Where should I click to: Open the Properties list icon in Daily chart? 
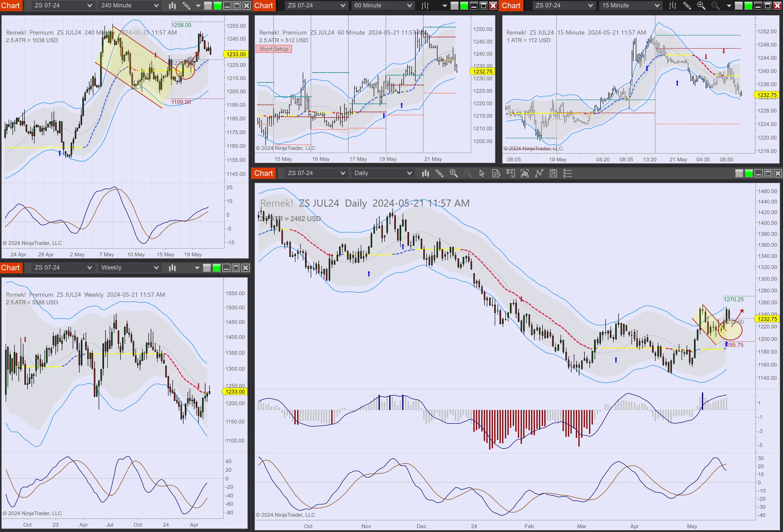point(568,173)
